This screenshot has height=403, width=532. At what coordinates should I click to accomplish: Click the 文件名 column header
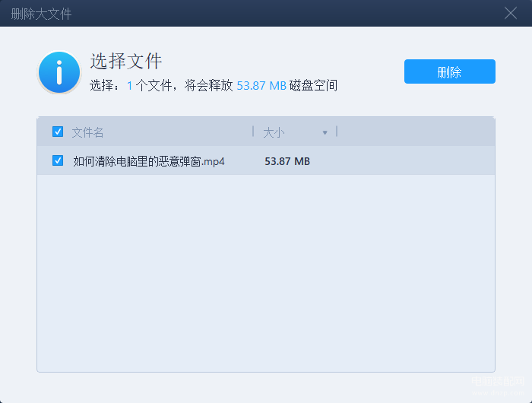(x=87, y=132)
